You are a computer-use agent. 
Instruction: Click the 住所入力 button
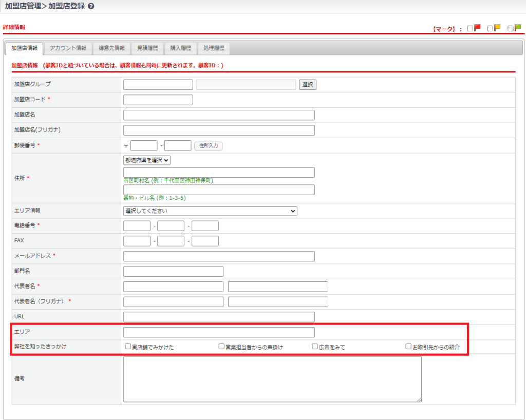pyautogui.click(x=208, y=146)
